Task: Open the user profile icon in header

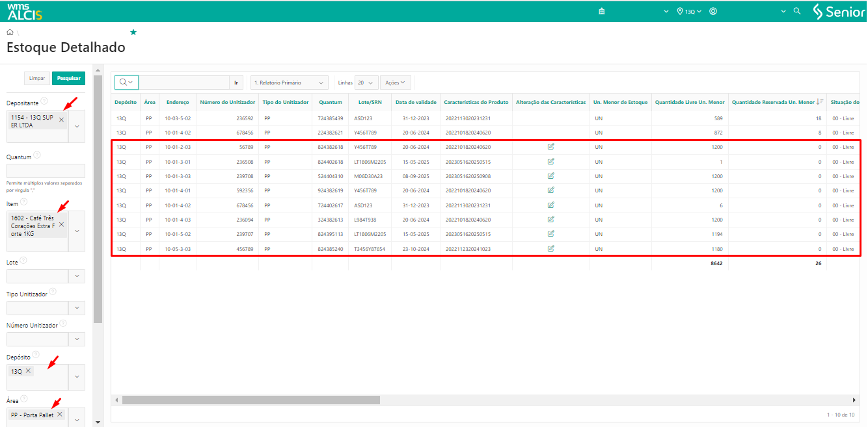Action: click(x=713, y=11)
